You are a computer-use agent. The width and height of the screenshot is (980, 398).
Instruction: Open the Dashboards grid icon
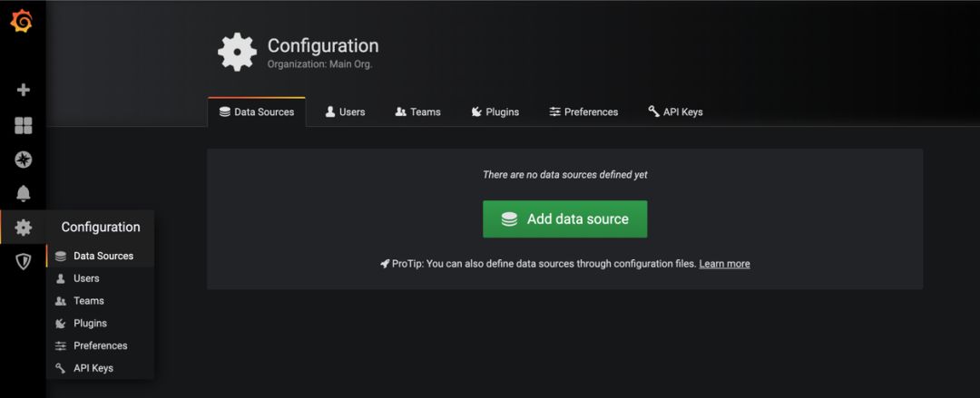[23, 126]
